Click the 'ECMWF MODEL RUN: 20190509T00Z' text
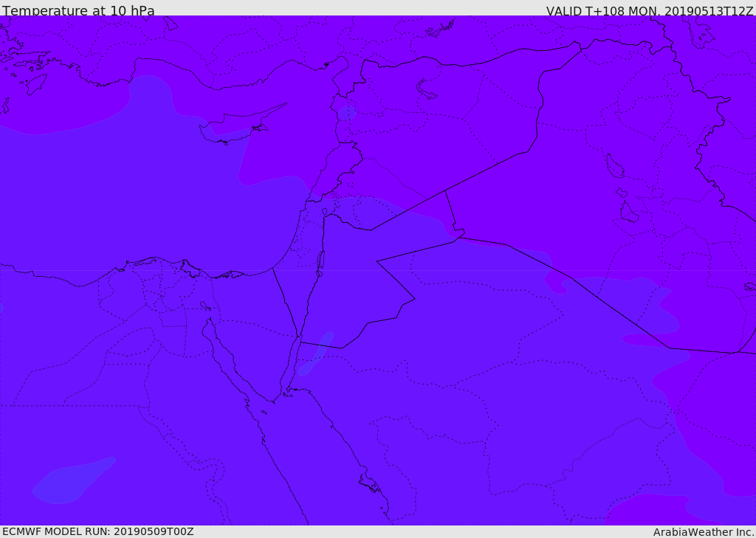The height and width of the screenshot is (538, 756). (98, 531)
